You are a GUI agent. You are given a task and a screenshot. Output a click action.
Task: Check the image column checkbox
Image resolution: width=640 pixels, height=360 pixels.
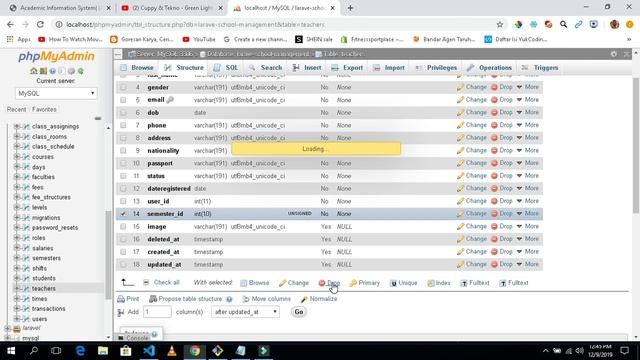(x=123, y=227)
